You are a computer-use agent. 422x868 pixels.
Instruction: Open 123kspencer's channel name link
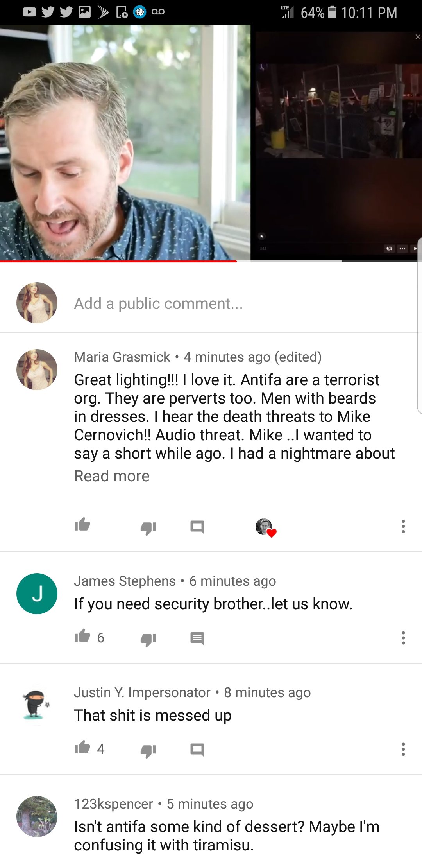tap(113, 804)
